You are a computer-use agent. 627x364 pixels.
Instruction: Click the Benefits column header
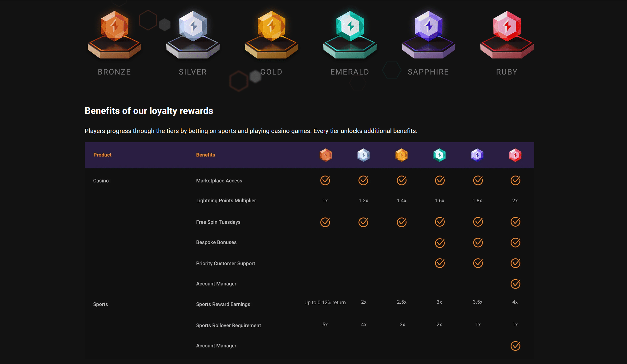coord(205,155)
